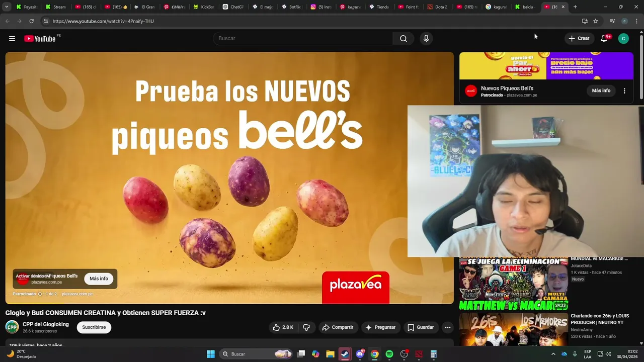
Task: Bookmark this page with the star
Action: (x=596, y=21)
